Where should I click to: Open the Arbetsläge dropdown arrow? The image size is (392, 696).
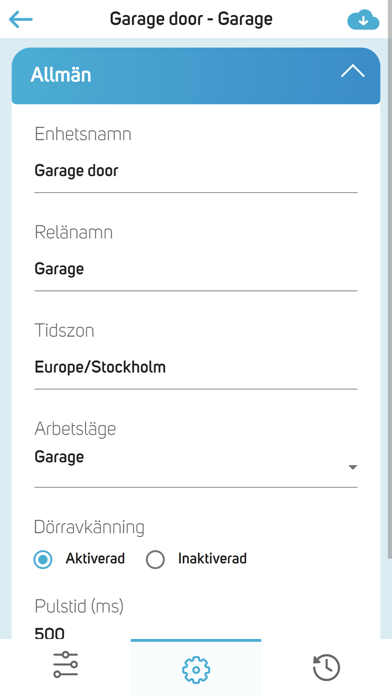click(x=352, y=467)
